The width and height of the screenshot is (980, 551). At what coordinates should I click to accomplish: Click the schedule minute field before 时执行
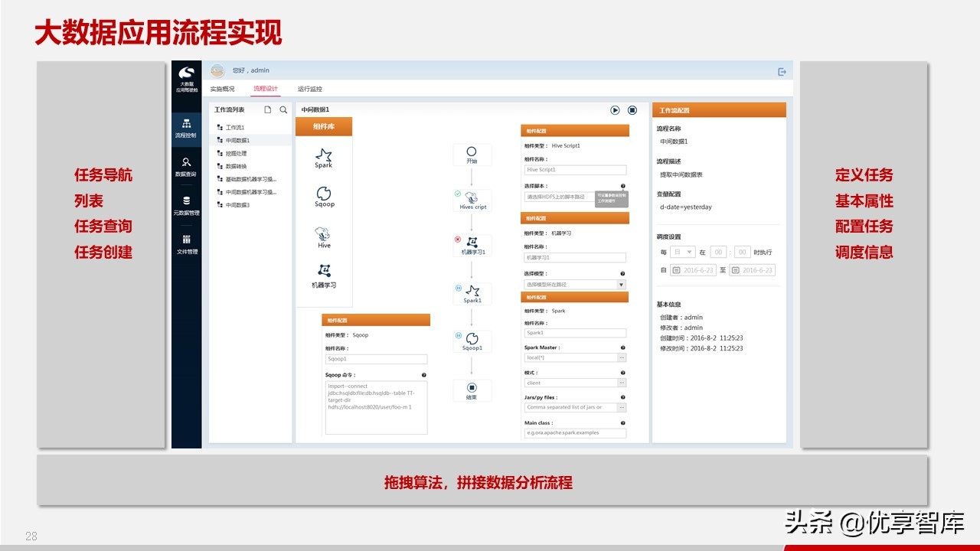(743, 252)
